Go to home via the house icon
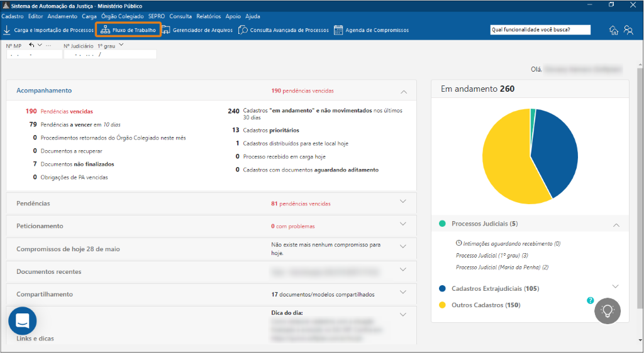 tap(613, 30)
